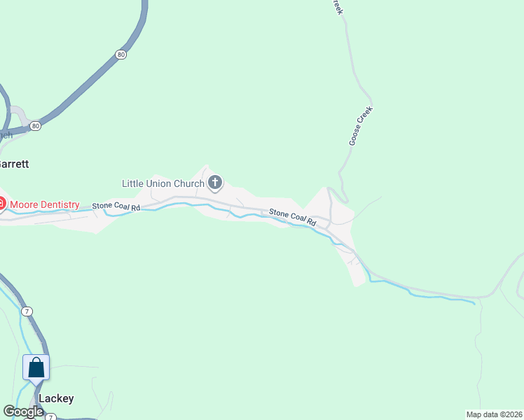Image resolution: width=524 pixels, height=420 pixels.
Task: Select the Moore Dentistry red pin icon
Action: tap(2, 204)
